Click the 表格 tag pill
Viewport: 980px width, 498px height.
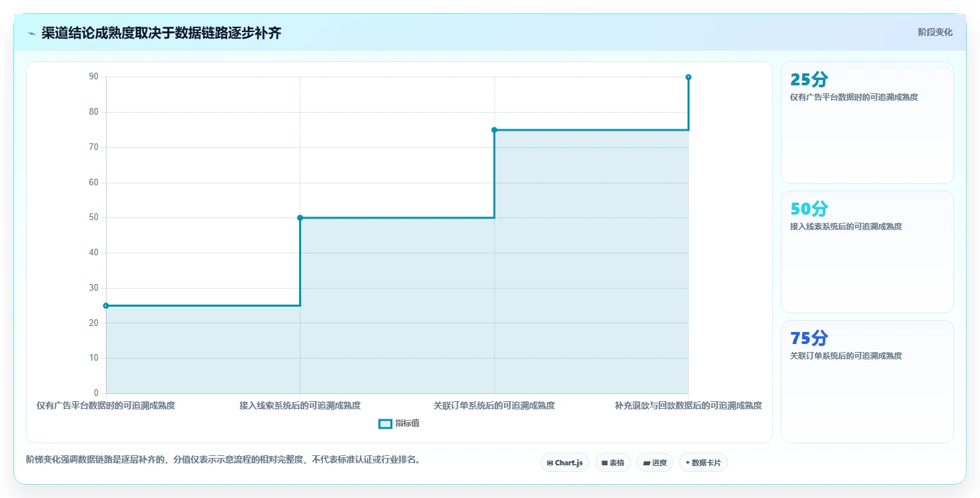[x=612, y=463]
